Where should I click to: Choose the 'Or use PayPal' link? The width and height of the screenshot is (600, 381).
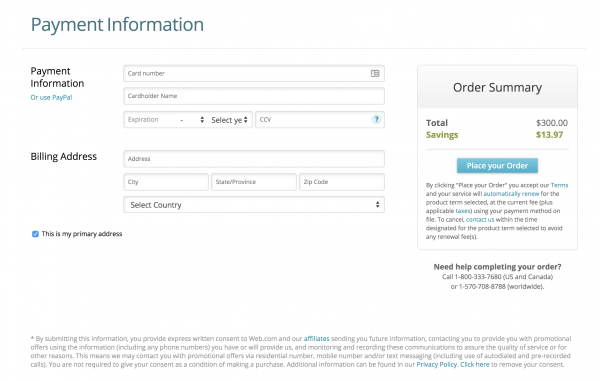point(51,98)
